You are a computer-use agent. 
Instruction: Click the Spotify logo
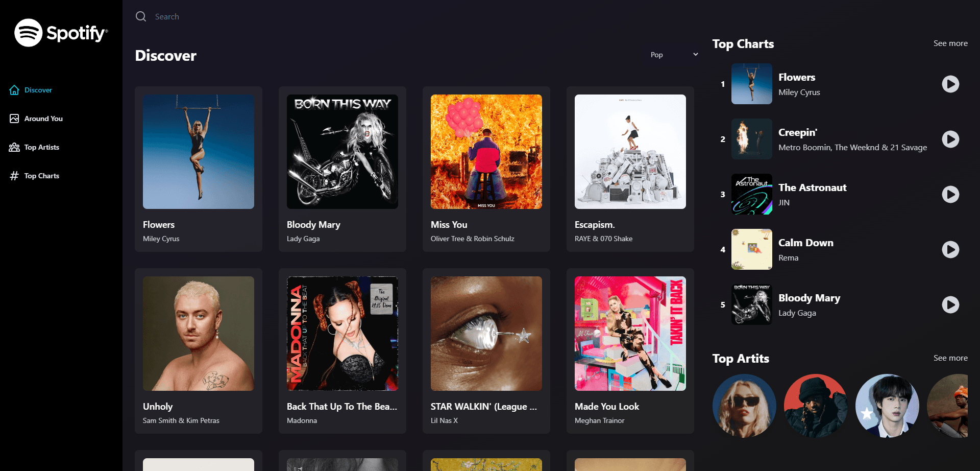point(61,33)
